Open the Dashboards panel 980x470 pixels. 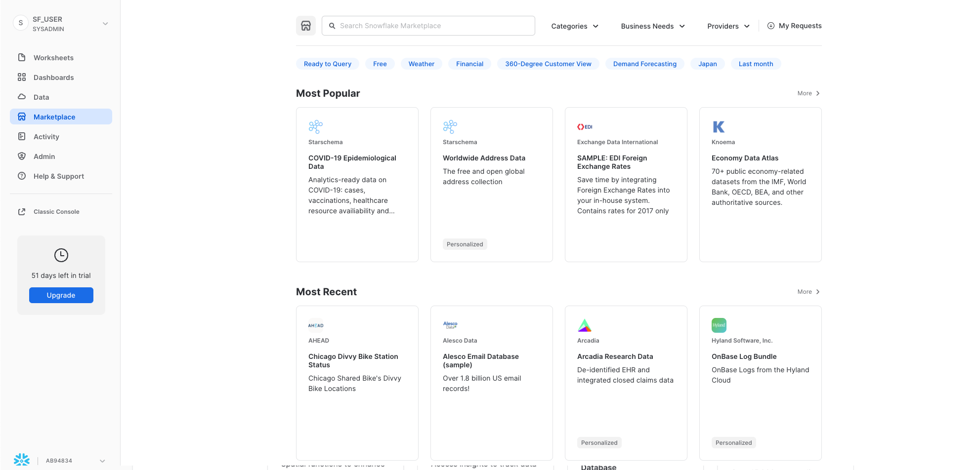[53, 77]
